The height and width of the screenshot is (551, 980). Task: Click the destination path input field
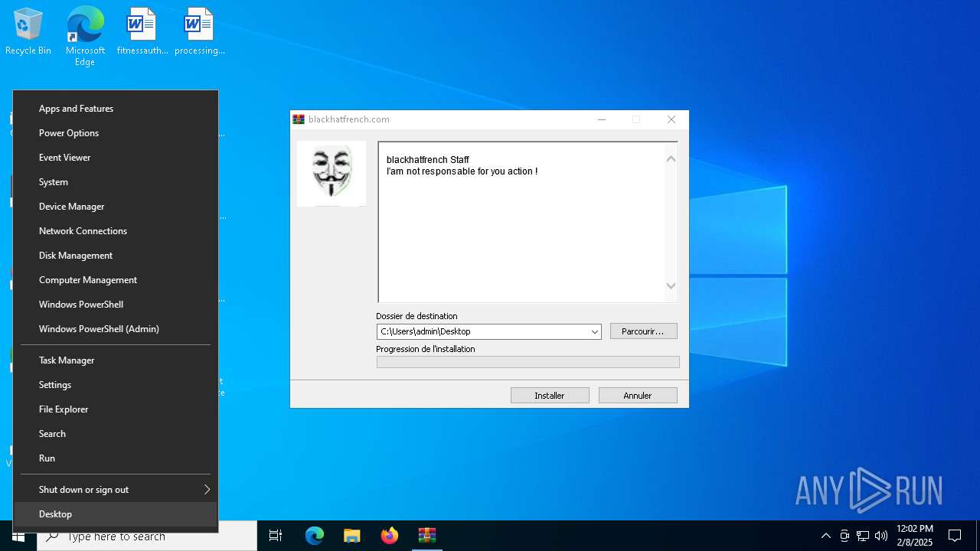point(482,332)
